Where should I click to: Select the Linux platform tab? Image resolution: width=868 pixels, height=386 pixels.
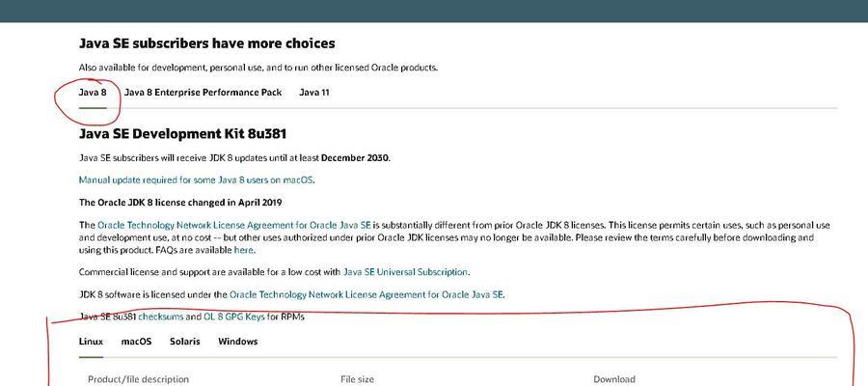(x=92, y=342)
